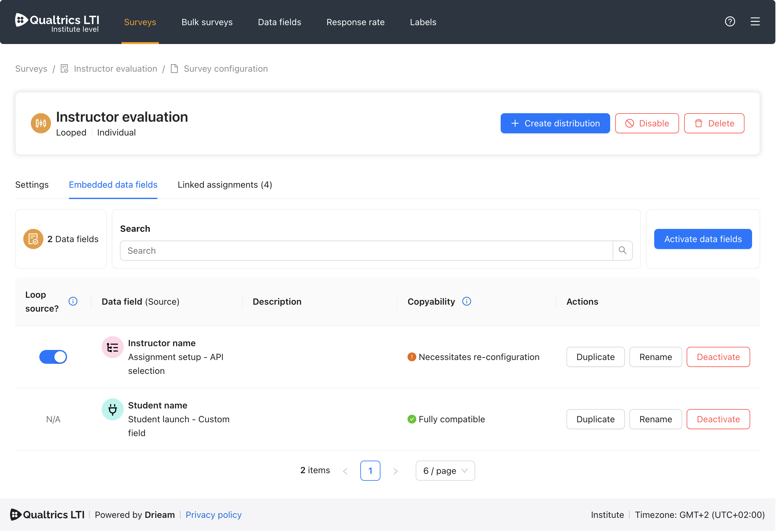Click the Loop source info icon
Image resolution: width=776 pixels, height=532 pixels.
click(x=73, y=302)
